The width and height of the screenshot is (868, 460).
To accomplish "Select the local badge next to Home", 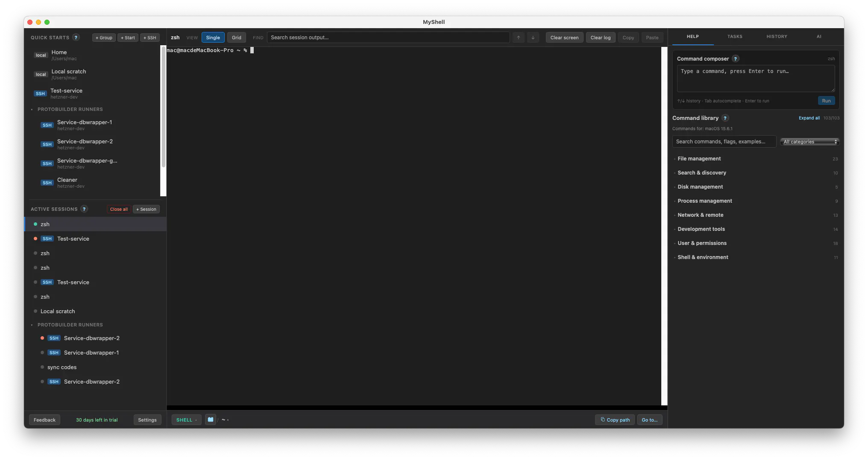I will pos(41,55).
